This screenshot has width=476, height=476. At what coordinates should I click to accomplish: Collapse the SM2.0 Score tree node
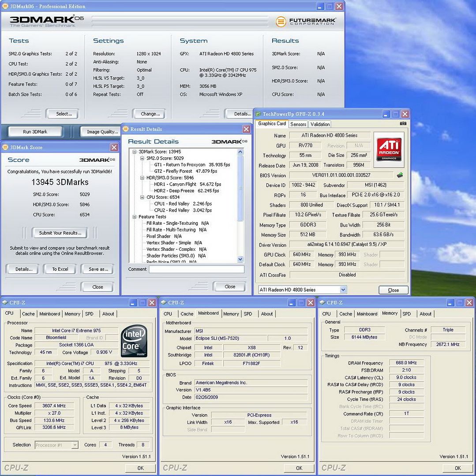[142, 158]
